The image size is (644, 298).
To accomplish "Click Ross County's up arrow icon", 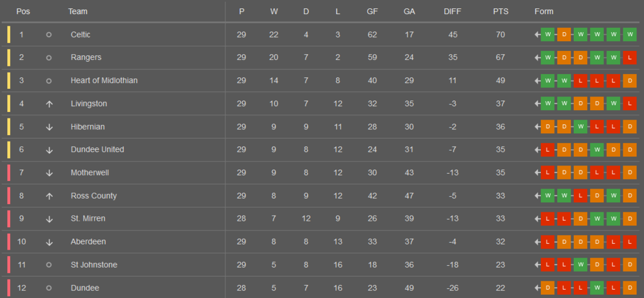I will (x=49, y=196).
